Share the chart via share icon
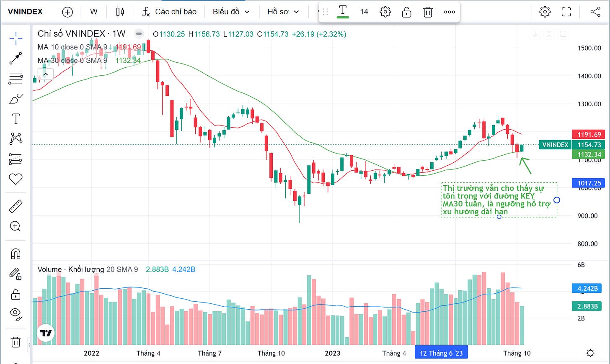Screen dimensions: 610x364 pyautogui.click(x=595, y=12)
